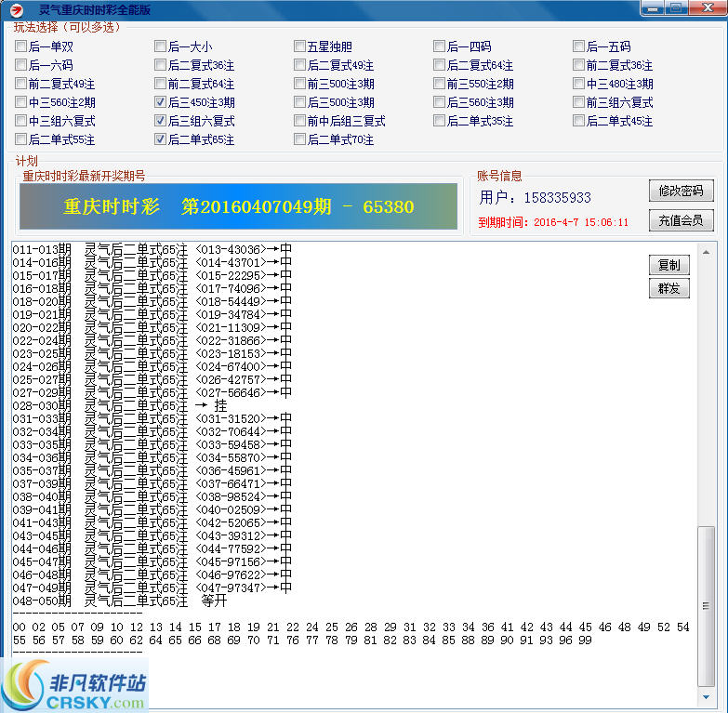Tick 中三480注3期 checkbox
This screenshot has height=713, width=728.
click(578, 83)
